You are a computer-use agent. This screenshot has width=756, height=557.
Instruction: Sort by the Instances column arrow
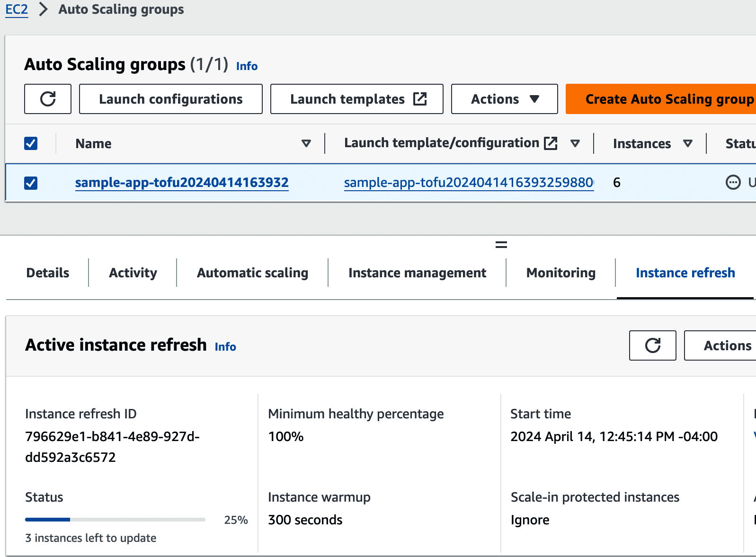coord(688,143)
